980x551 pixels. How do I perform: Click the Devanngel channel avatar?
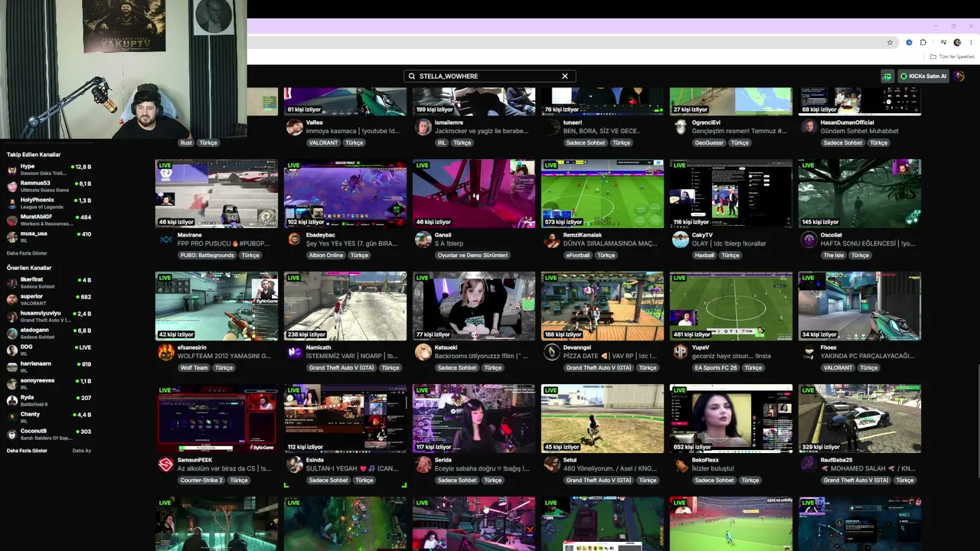(551, 352)
